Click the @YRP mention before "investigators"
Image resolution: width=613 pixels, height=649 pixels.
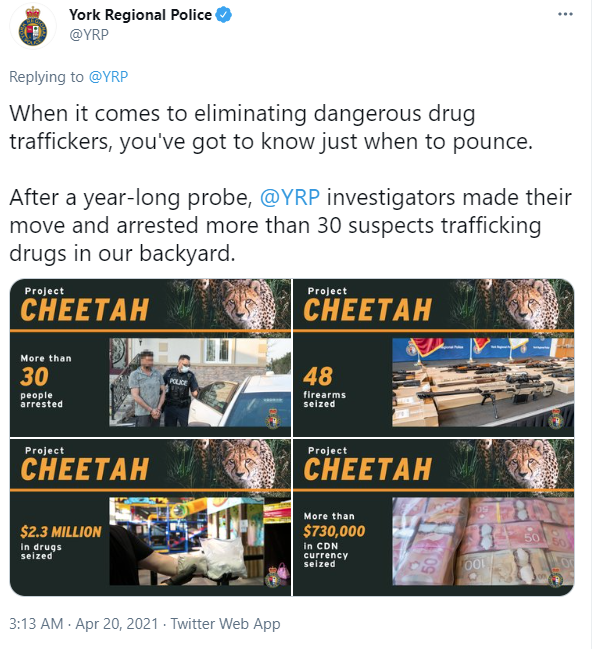coord(289,198)
